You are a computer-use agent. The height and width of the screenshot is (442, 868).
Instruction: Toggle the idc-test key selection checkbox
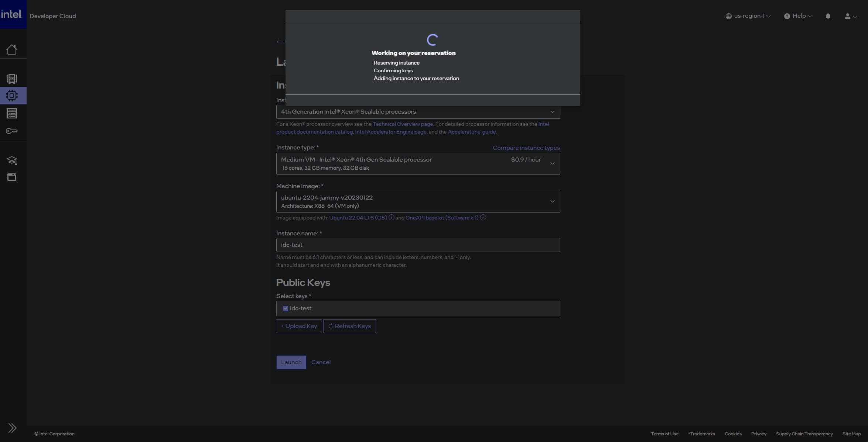286,308
